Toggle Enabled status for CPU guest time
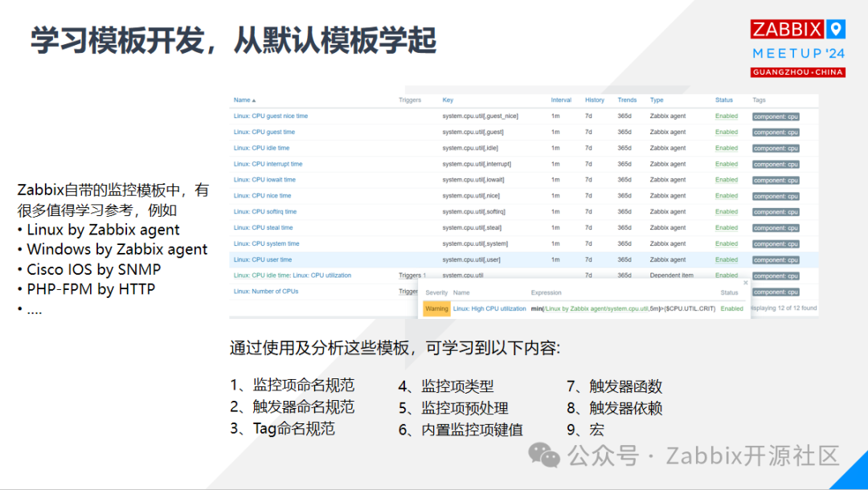Screen dimensions: 868x490 [727, 133]
